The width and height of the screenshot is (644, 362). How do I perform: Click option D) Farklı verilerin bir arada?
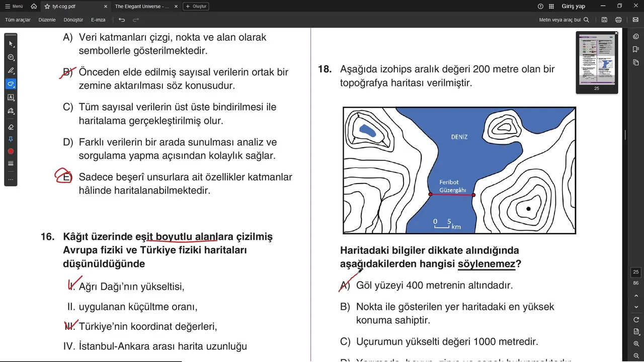pos(170,149)
